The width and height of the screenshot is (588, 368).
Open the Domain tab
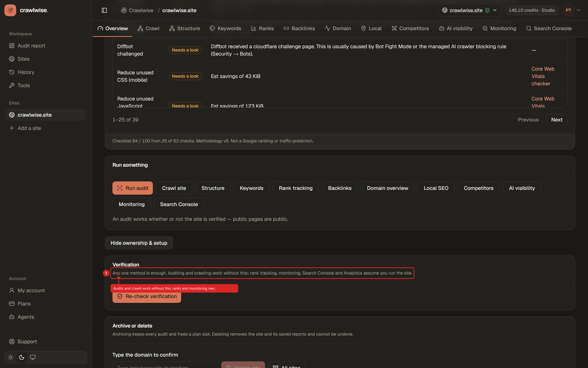[x=338, y=29]
